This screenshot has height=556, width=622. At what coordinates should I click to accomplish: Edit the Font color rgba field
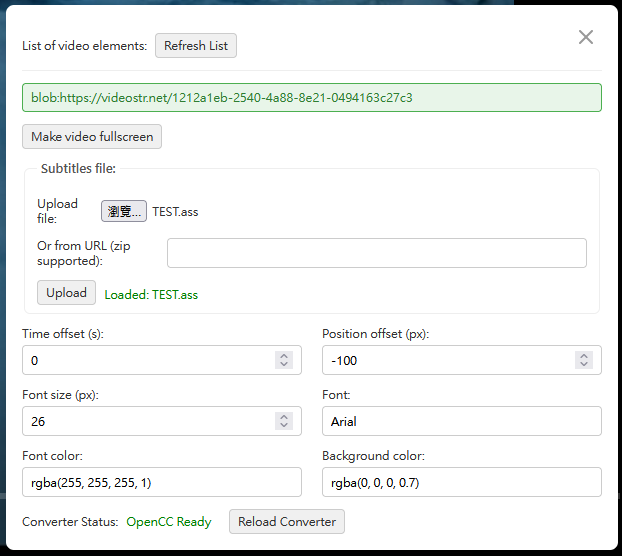point(161,482)
